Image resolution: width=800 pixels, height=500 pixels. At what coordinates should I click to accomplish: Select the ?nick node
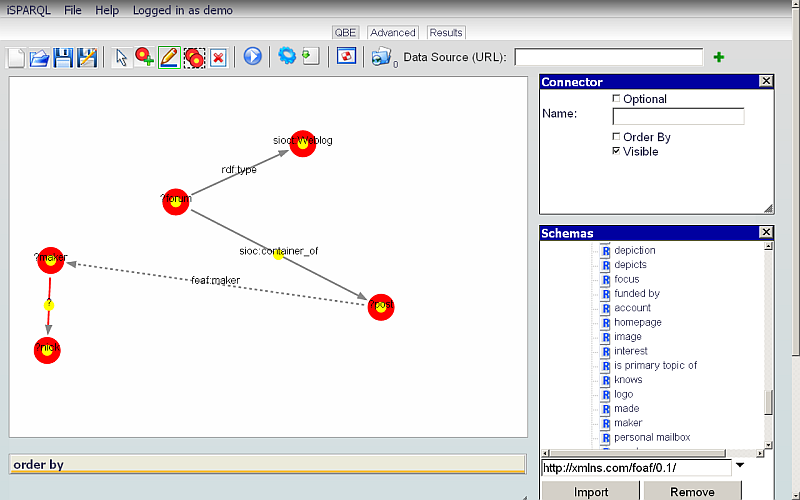(47, 351)
